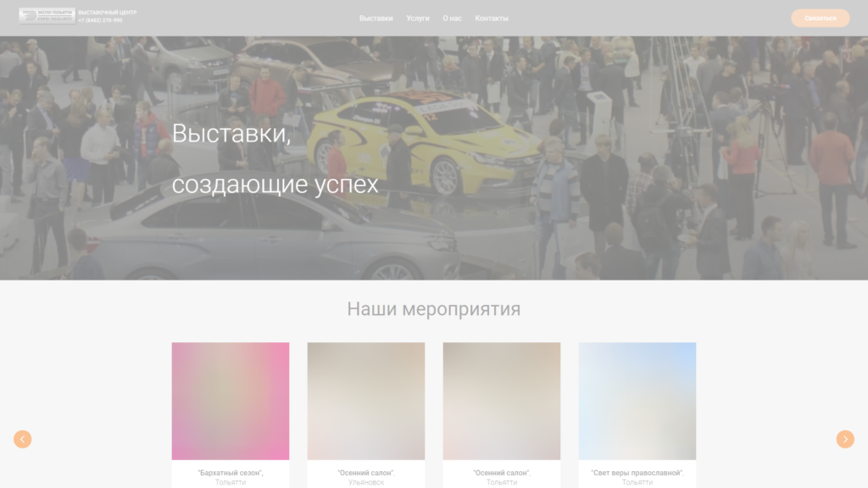Viewport: 868px width, 488px height.
Task: Click the Связаться button
Action: click(x=820, y=19)
